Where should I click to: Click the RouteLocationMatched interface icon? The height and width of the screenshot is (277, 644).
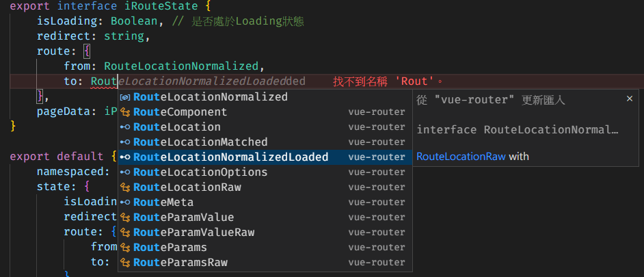(x=125, y=142)
